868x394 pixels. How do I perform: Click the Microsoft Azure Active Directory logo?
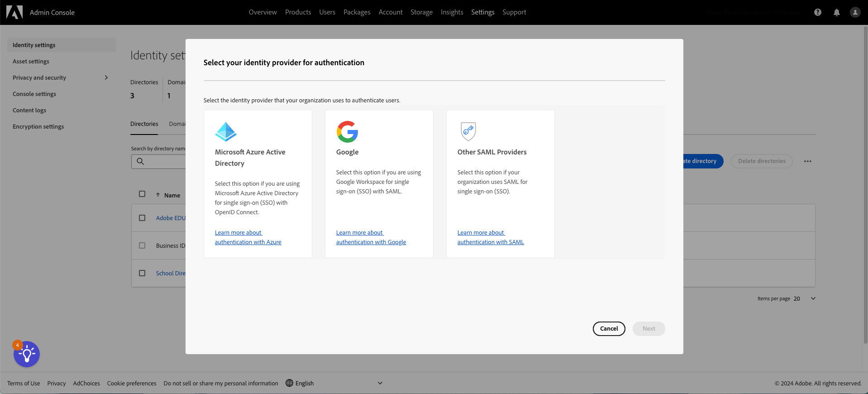(226, 132)
